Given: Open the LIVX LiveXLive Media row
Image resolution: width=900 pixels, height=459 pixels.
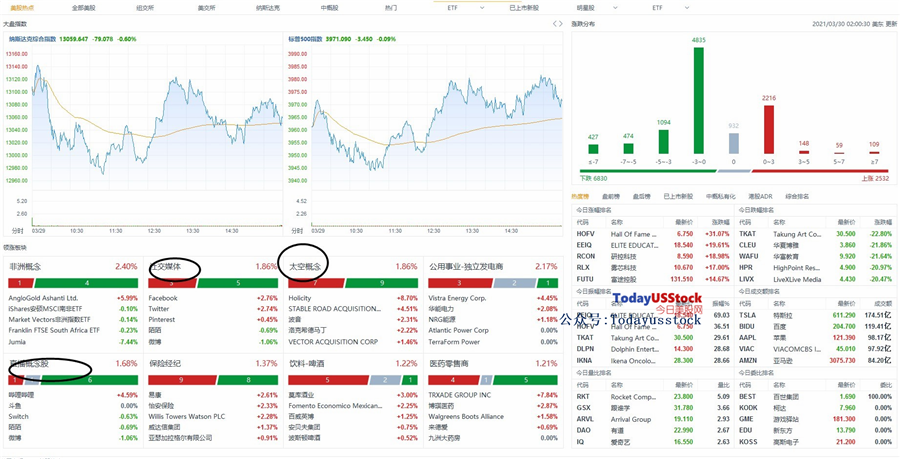Looking at the screenshot, I should click(x=816, y=279).
